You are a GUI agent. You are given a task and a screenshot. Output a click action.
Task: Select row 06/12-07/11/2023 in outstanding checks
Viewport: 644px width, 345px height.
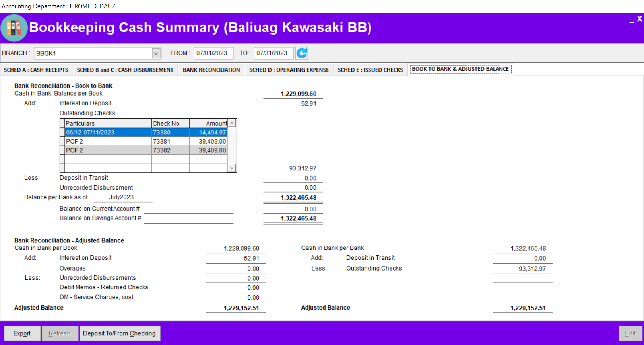(144, 133)
